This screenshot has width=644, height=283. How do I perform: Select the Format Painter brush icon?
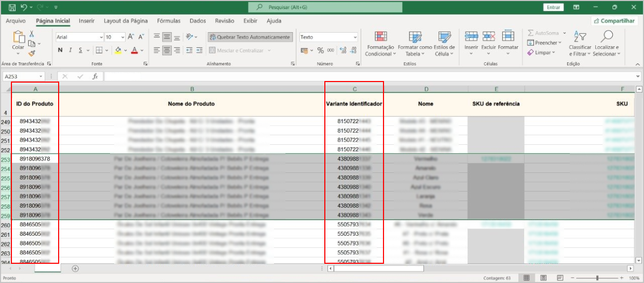coord(32,52)
